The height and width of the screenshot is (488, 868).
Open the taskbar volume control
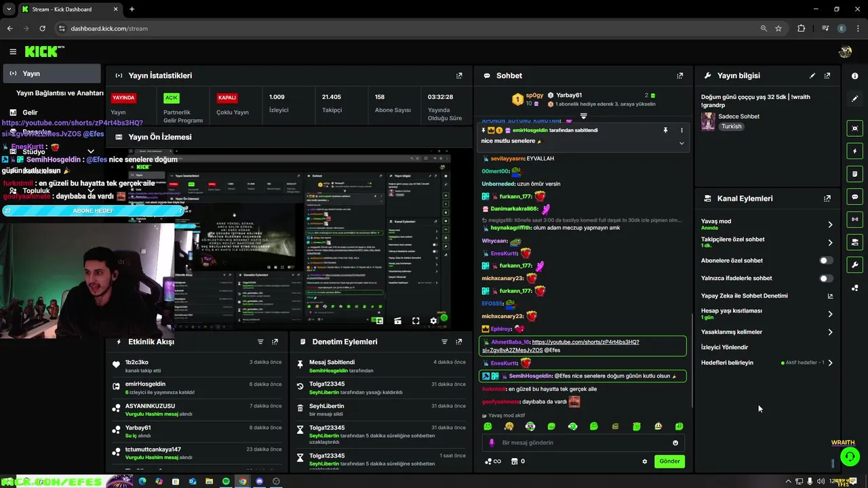click(x=821, y=481)
